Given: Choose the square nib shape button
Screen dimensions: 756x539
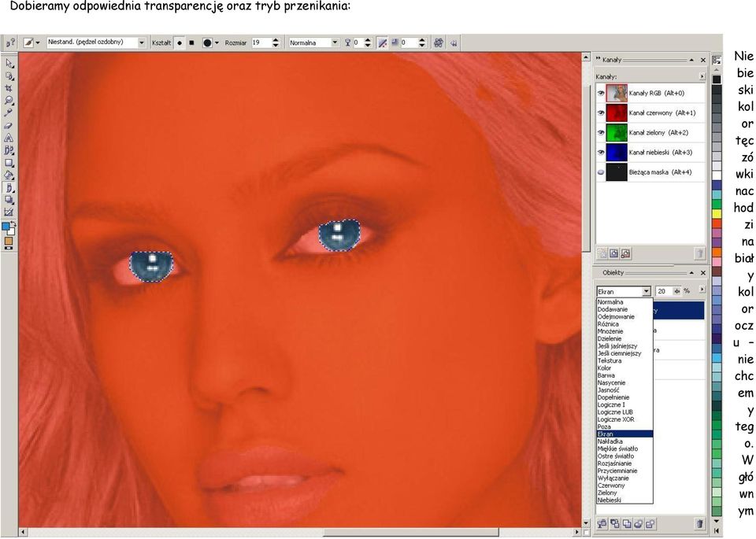Looking at the screenshot, I should (x=191, y=42).
